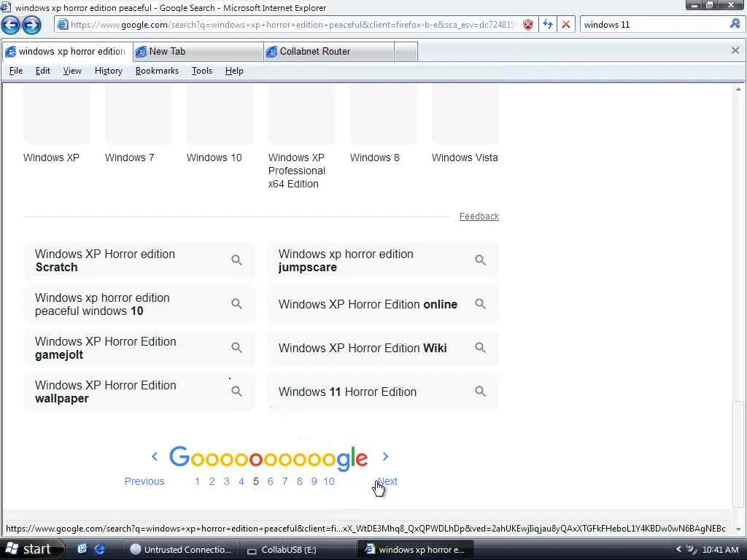Open the Tools menu
The width and height of the screenshot is (747, 560).
point(202,71)
